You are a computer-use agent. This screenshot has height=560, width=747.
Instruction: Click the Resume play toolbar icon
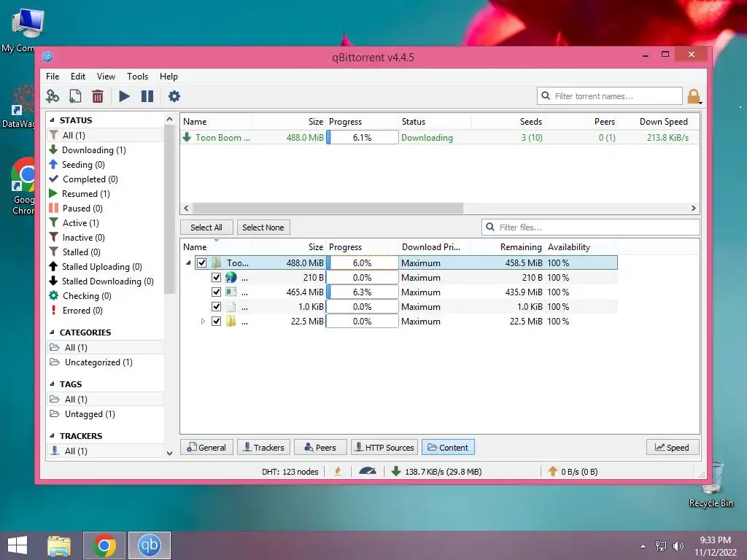[x=124, y=96]
